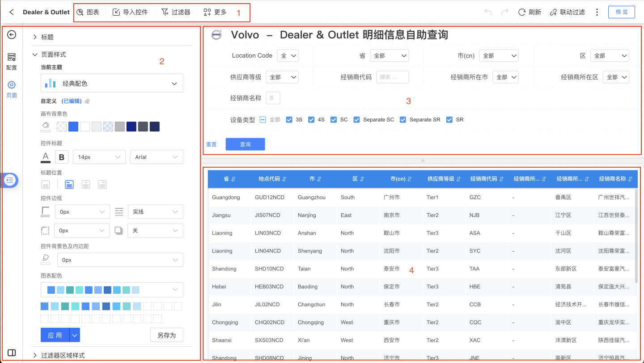The width and height of the screenshot is (644, 363).
Task: Open 联动过滤 linked filter settings
Action: pyautogui.click(x=567, y=12)
